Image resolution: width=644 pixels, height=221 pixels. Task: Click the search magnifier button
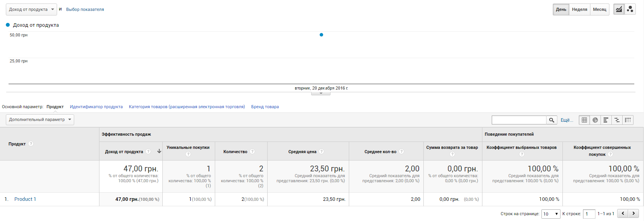click(552, 120)
